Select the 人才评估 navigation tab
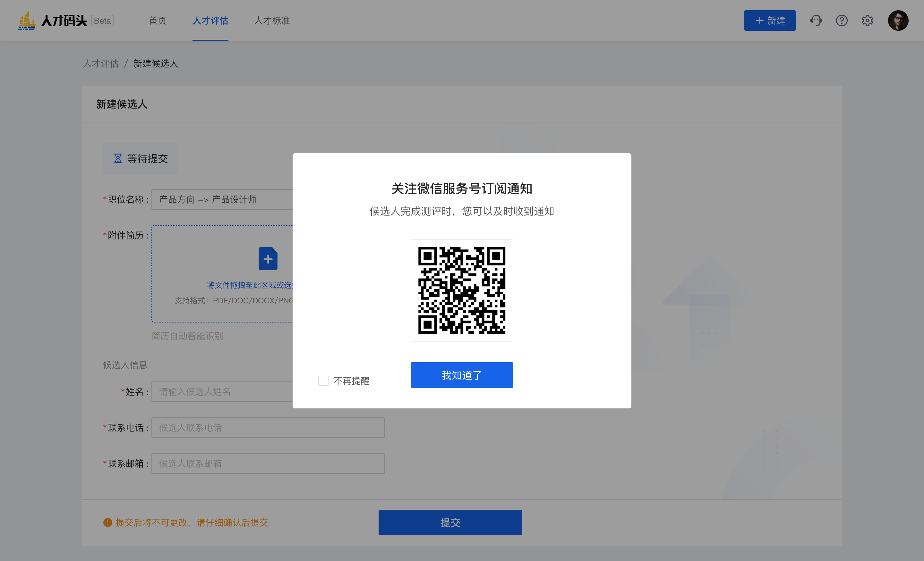The height and width of the screenshot is (561, 924). 210,21
